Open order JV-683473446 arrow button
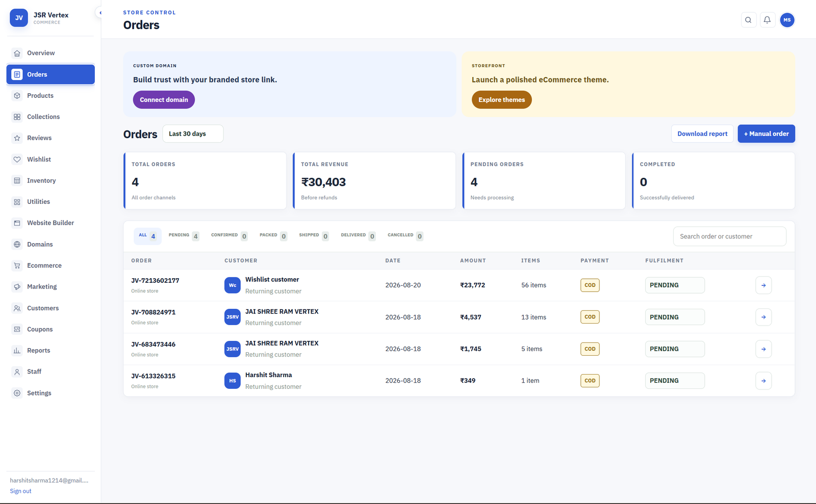 coord(763,349)
